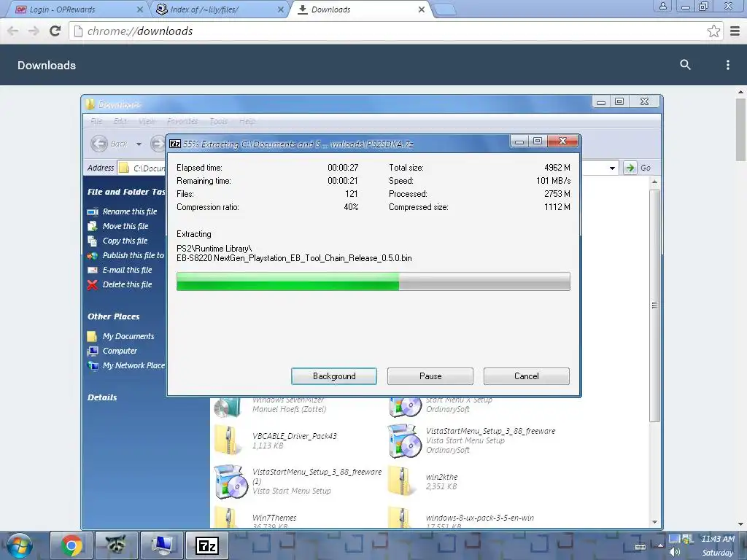This screenshot has width=747, height=560.
Task: Open the Edit menu in Downloads explorer window
Action: click(x=120, y=121)
